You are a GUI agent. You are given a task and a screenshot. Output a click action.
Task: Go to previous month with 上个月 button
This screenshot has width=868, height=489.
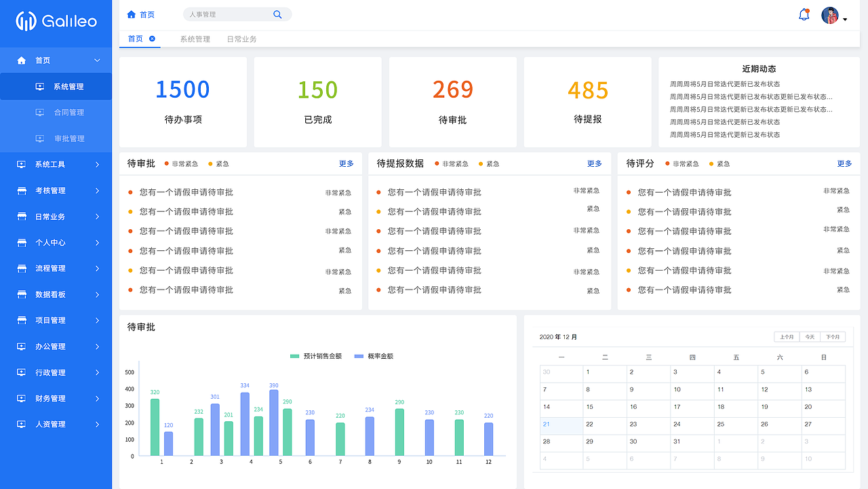(787, 337)
